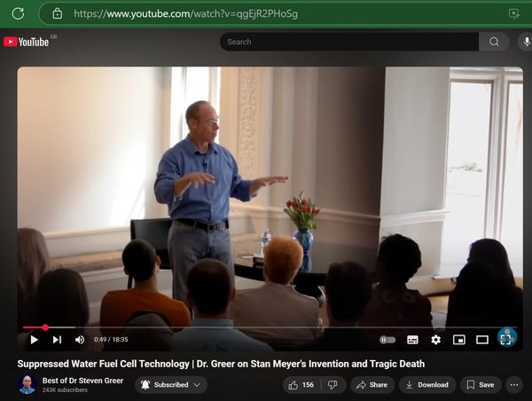The height and width of the screenshot is (401, 532).
Task: Dislike the video with thumbs down
Action: 332,385
